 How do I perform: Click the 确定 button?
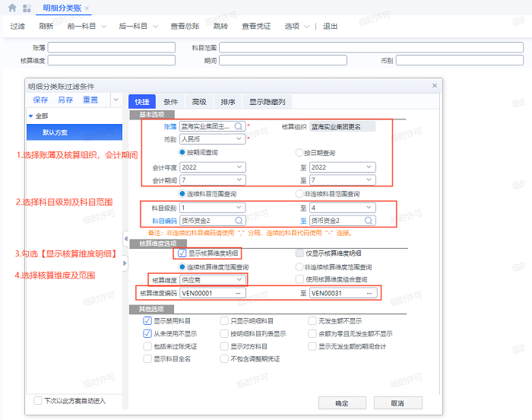[342, 402]
